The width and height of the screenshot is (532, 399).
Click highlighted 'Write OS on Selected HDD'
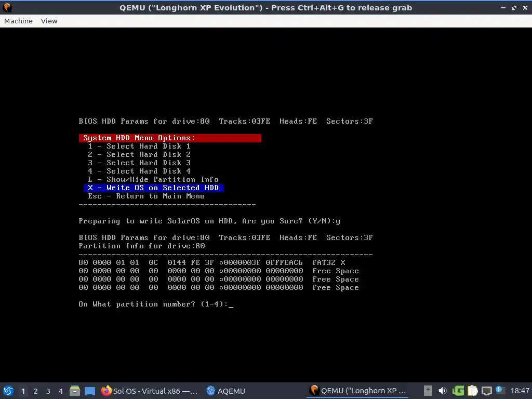[x=154, y=188]
